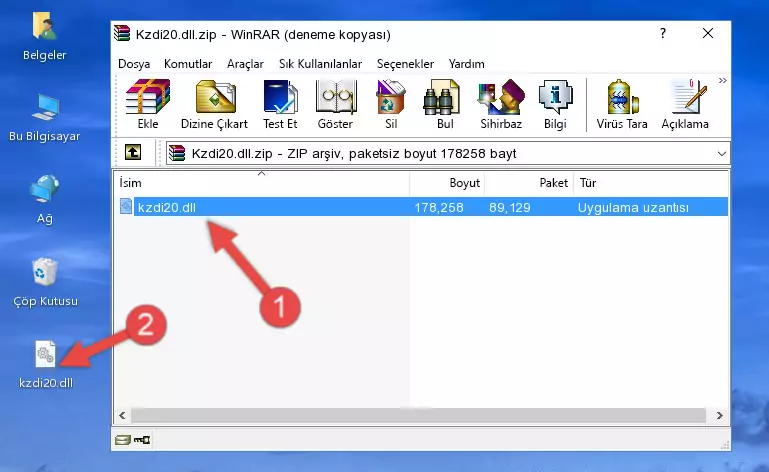Open the Yardım menu
Image resolution: width=769 pixels, height=472 pixels.
466,64
